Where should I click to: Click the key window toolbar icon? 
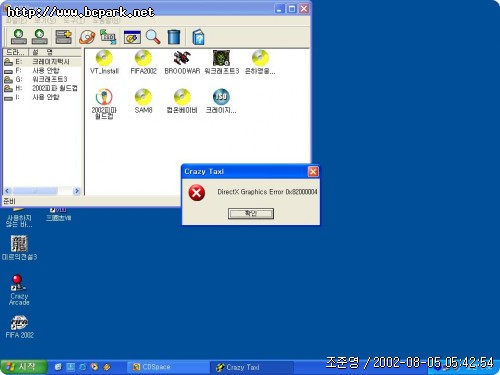pyautogui.click(x=132, y=37)
